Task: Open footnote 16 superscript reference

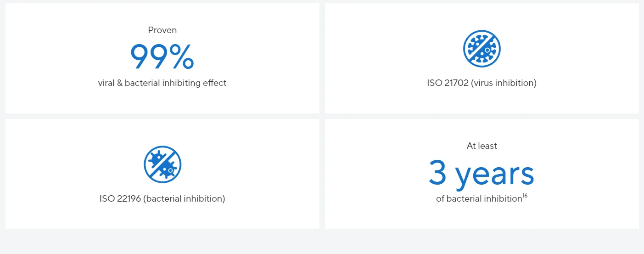Action: 525,197
